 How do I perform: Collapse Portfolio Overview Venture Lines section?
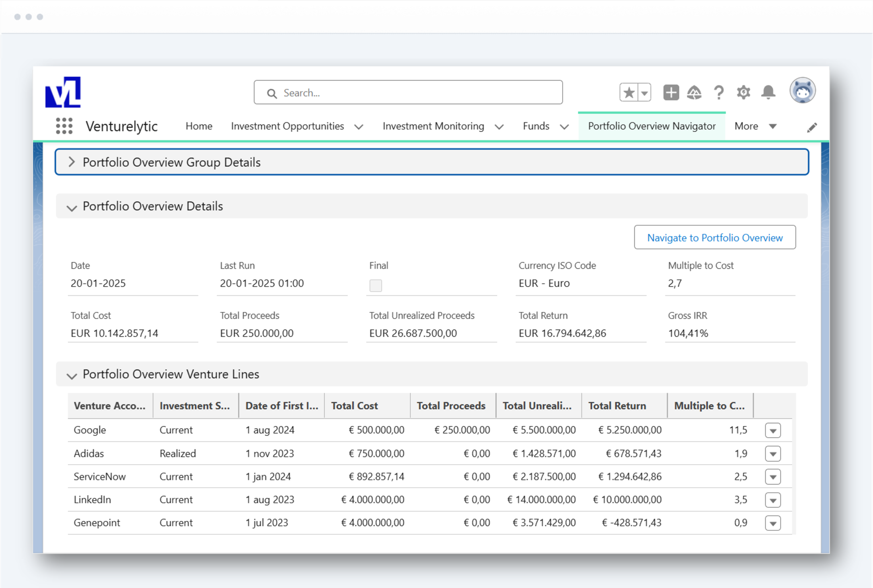pos(72,375)
